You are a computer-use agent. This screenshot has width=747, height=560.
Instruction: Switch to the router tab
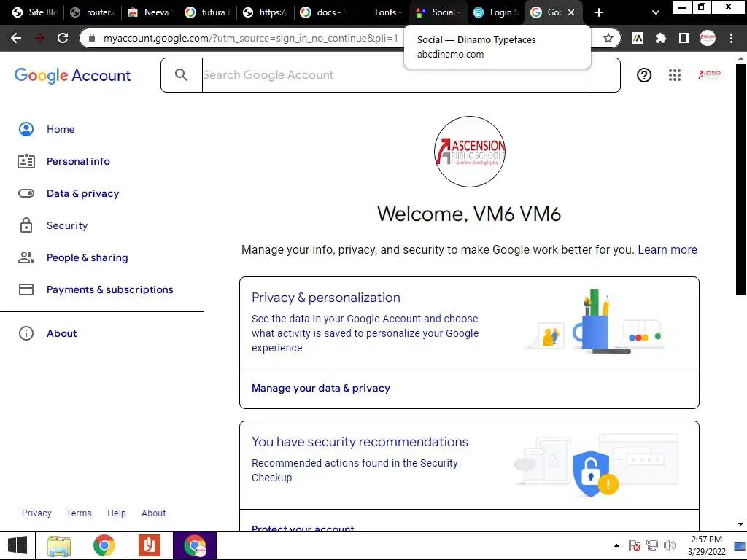point(93,12)
